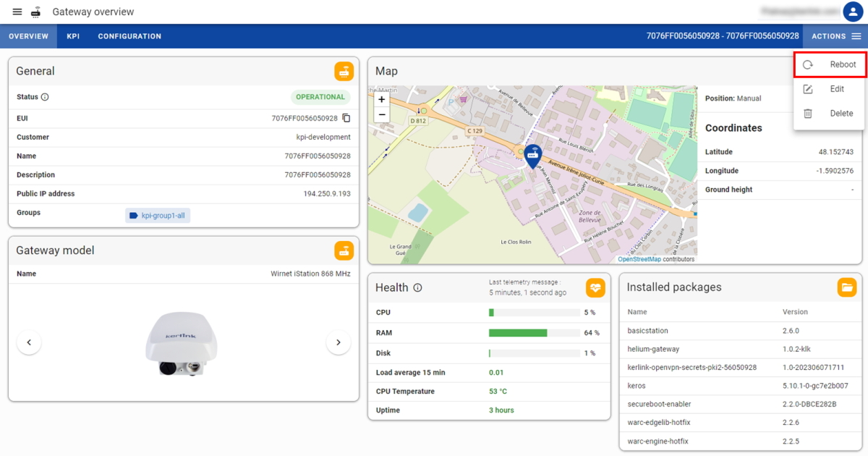Collapse the Actions dropdown menu
The width and height of the screenshot is (868, 456).
[835, 36]
